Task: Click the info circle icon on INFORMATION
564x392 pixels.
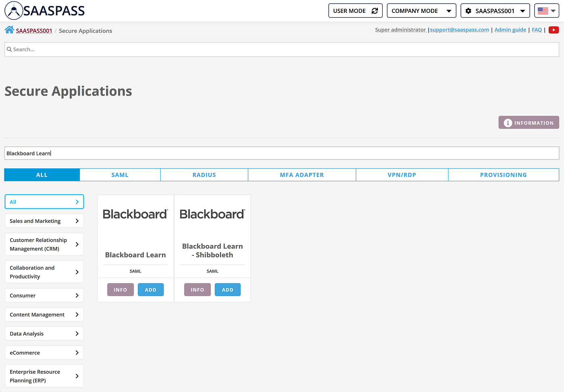Action: point(508,123)
